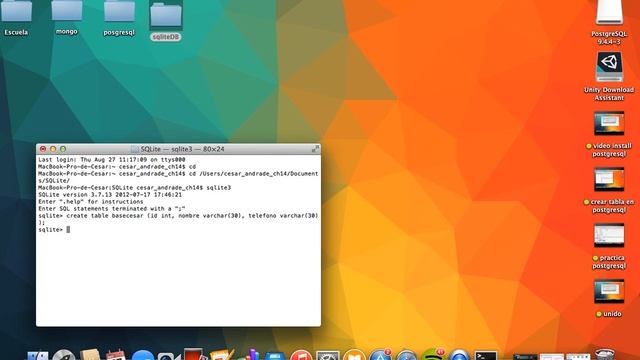Close the SQLite Terminal window

[x=43, y=149]
